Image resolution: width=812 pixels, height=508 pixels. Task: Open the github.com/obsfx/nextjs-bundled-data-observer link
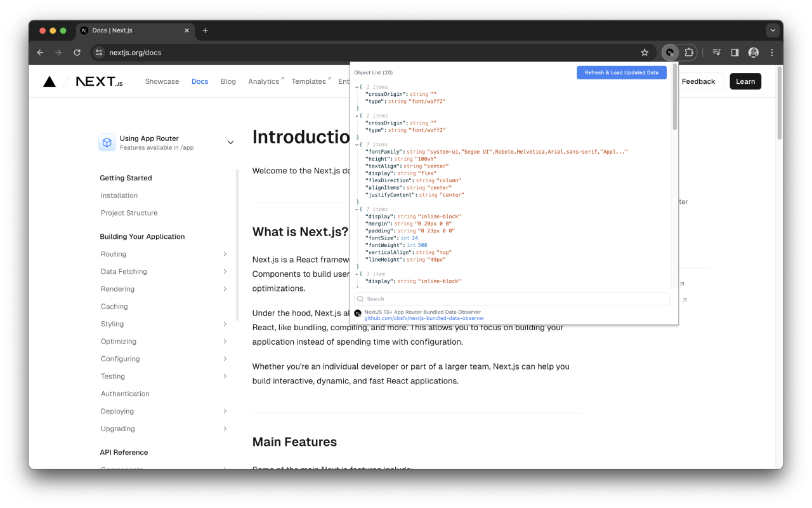point(424,318)
